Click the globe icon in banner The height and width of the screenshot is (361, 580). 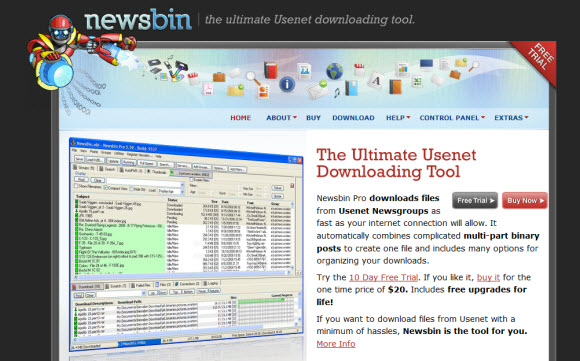click(334, 71)
